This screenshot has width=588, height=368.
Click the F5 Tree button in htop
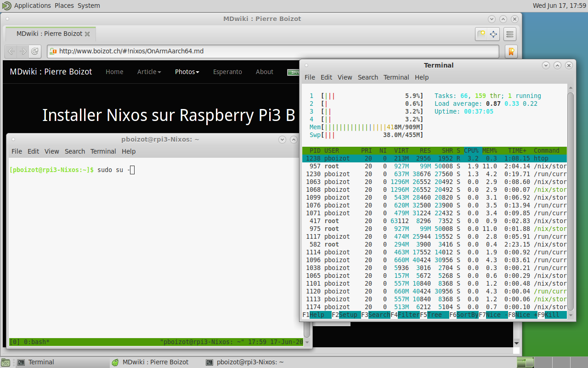click(x=435, y=315)
